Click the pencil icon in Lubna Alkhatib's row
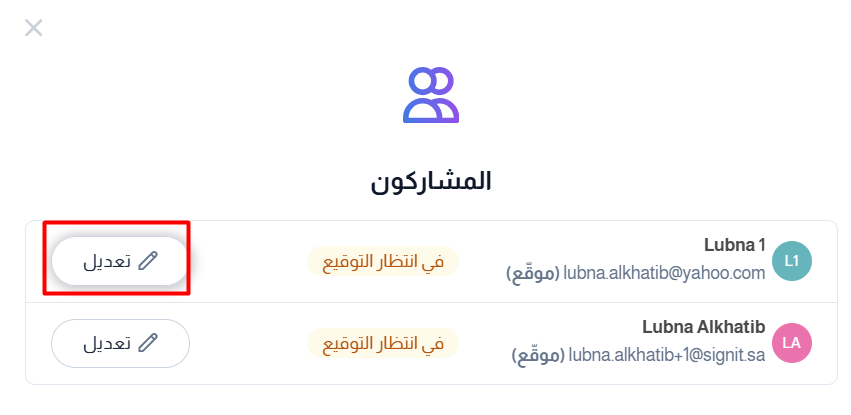Image resolution: width=851 pixels, height=415 pixels. tap(148, 343)
